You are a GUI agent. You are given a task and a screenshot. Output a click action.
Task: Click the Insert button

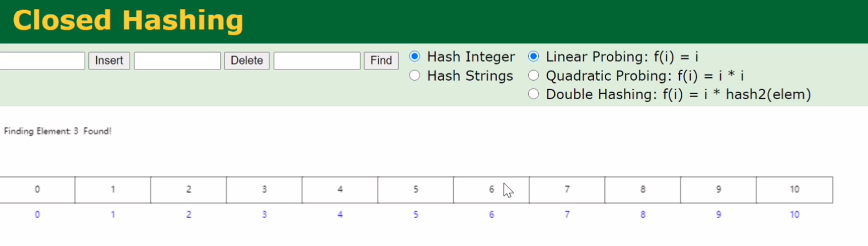pyautogui.click(x=109, y=61)
